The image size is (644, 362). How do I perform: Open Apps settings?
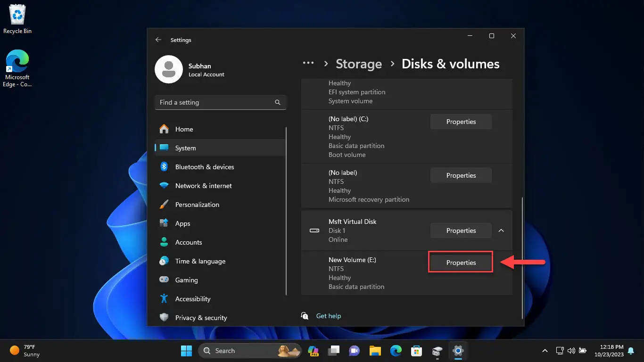(220, 223)
